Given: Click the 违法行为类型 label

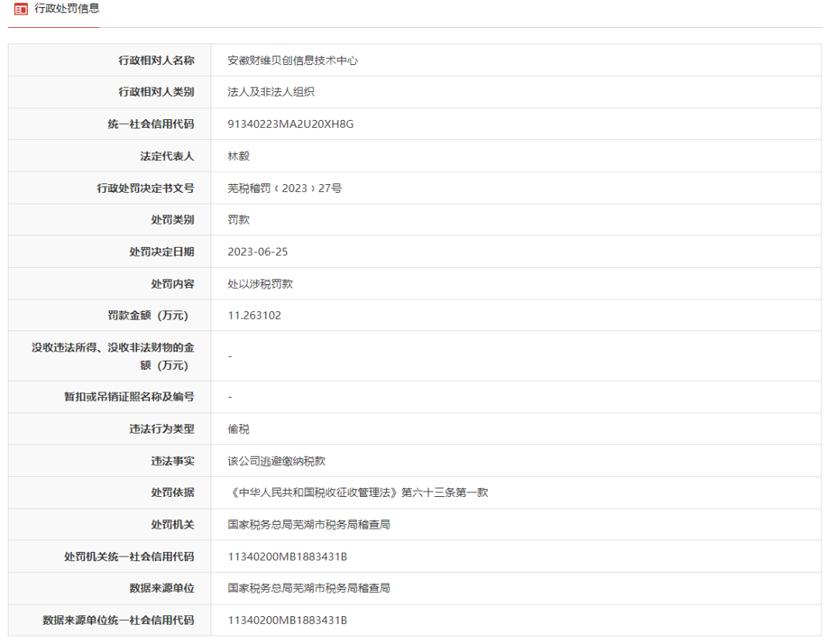Looking at the screenshot, I should pyautogui.click(x=162, y=429).
